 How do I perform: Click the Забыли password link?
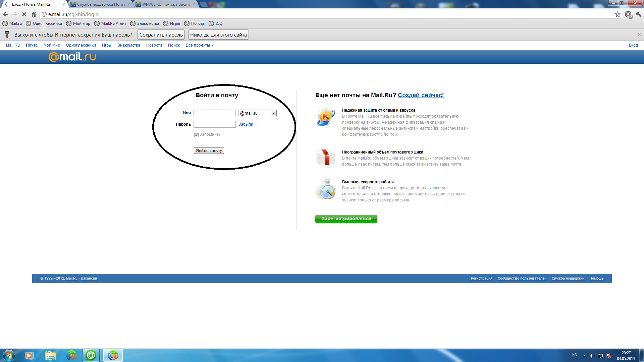point(246,124)
